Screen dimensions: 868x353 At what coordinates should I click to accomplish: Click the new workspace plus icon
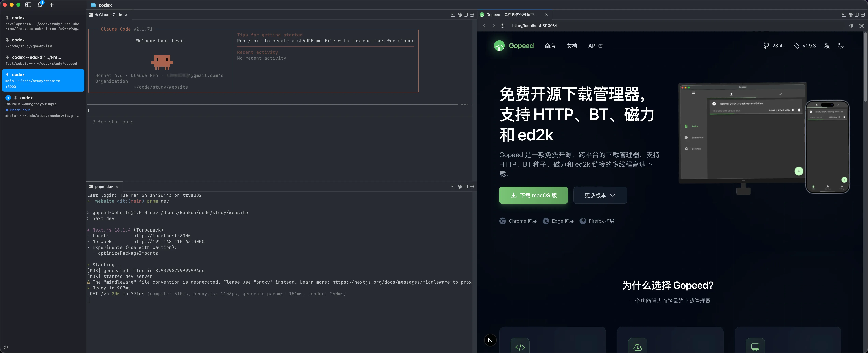point(51,5)
